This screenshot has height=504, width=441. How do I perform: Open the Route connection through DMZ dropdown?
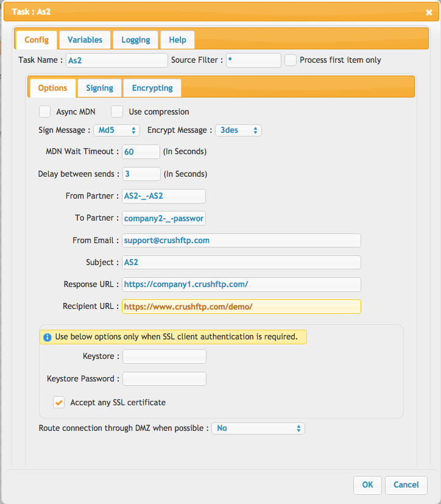tap(258, 428)
